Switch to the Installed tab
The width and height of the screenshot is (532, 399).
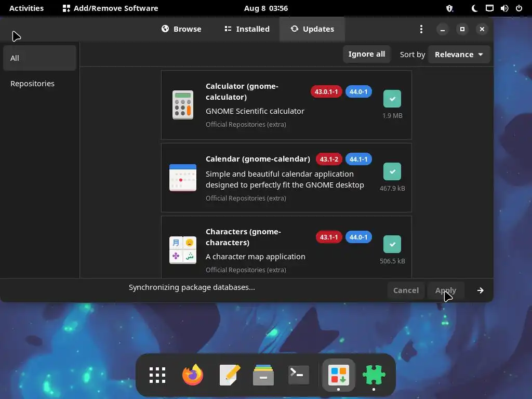click(247, 29)
